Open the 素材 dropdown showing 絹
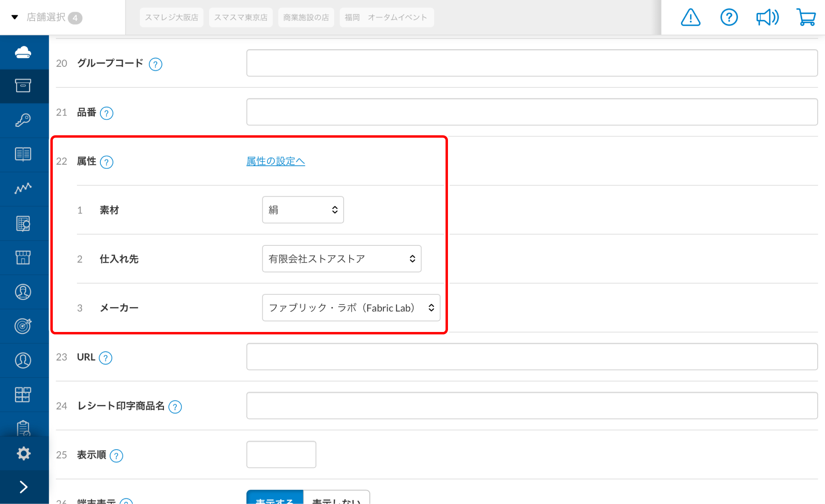Image resolution: width=825 pixels, height=504 pixels. pos(303,209)
